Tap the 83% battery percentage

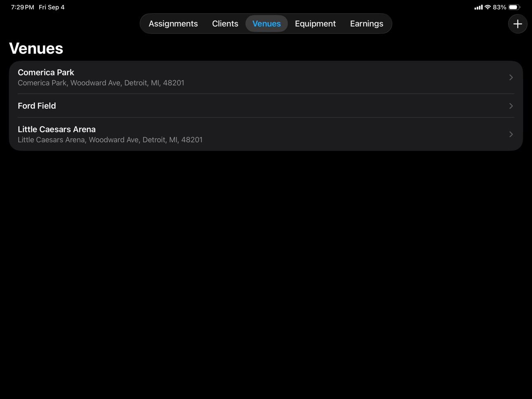[499, 7]
